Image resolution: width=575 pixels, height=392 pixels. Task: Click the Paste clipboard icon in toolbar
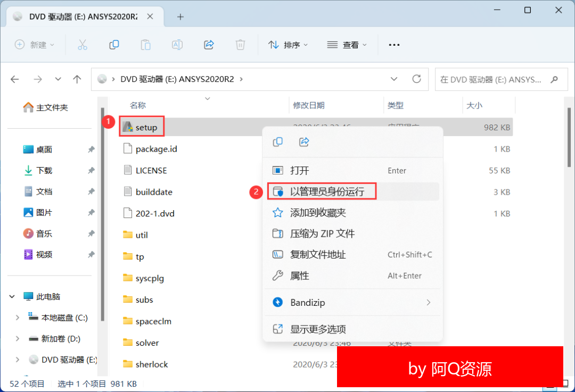[145, 45]
